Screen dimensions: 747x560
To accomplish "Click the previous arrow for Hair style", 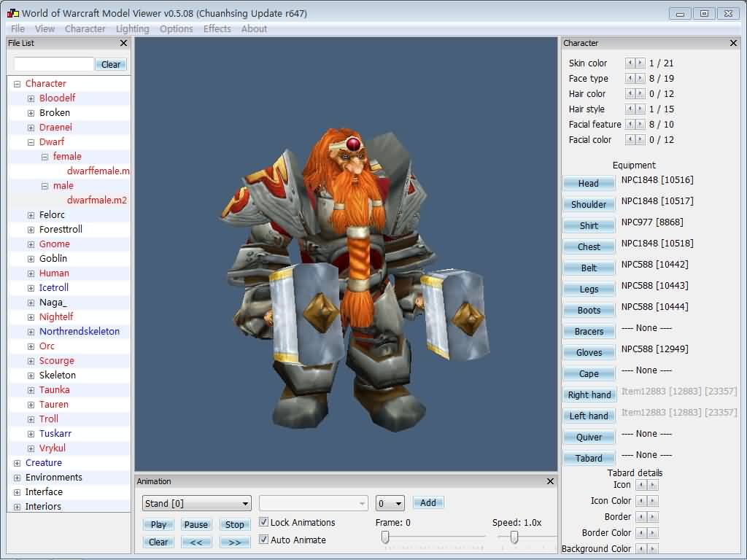I will (630, 109).
